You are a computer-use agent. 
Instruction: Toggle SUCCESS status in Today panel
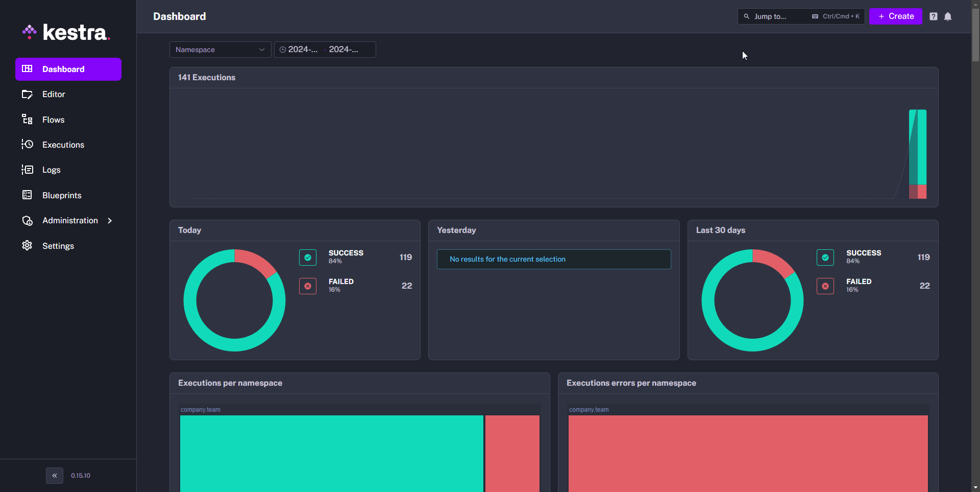308,257
